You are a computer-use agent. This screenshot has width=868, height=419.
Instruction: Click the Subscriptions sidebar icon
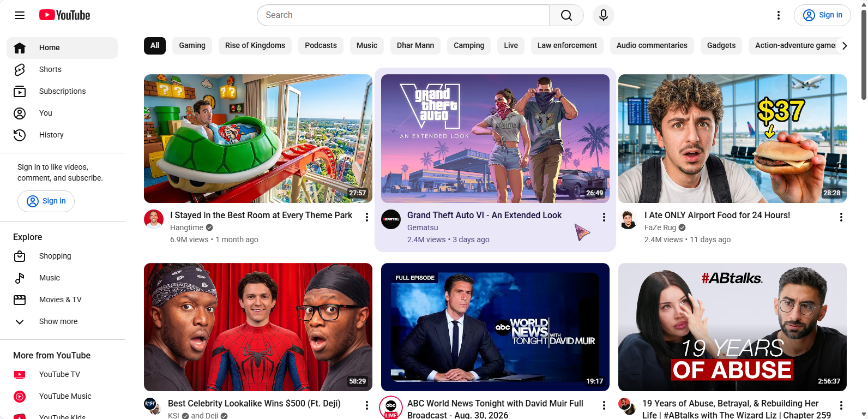20,92
